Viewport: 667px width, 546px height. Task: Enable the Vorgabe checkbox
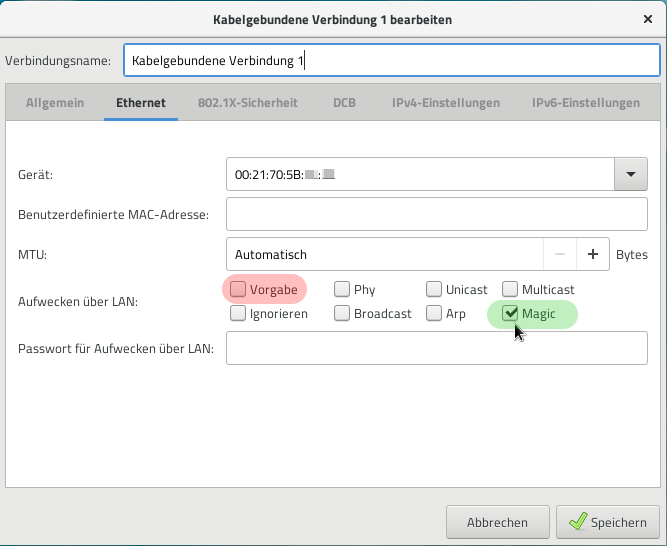pyautogui.click(x=238, y=289)
